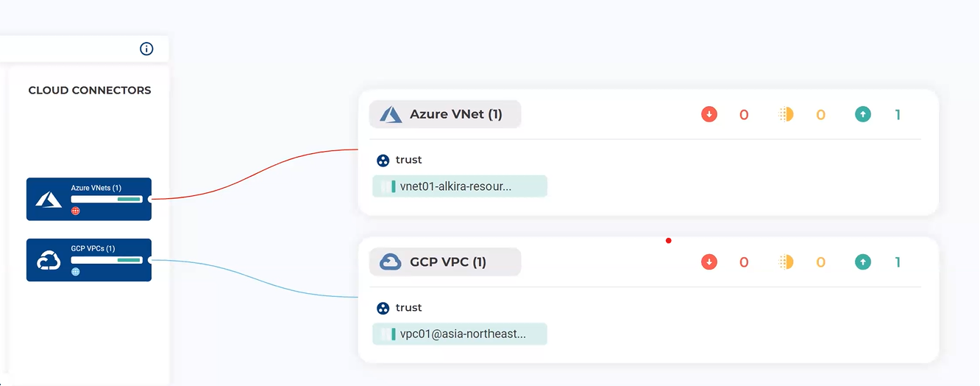The width and height of the screenshot is (980, 386).
Task: Click the GCP cloud logo in GCP VPCs connector
Action: 49,260
